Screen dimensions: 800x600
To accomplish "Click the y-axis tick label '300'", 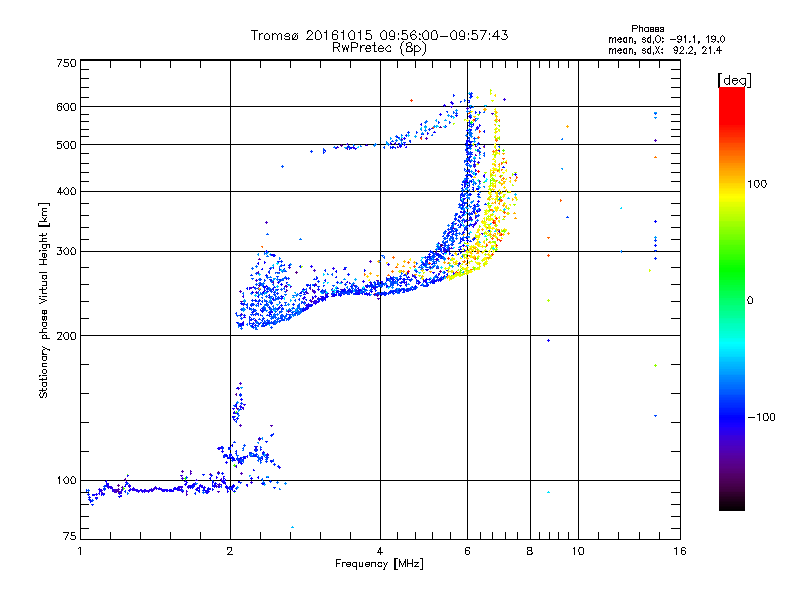I will 67,252.
